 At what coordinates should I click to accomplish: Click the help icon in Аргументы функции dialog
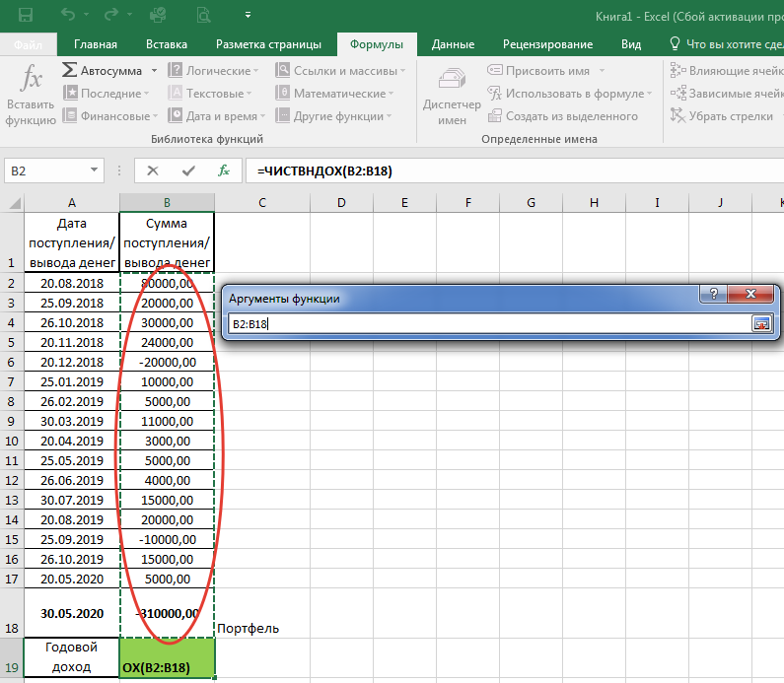click(x=713, y=294)
